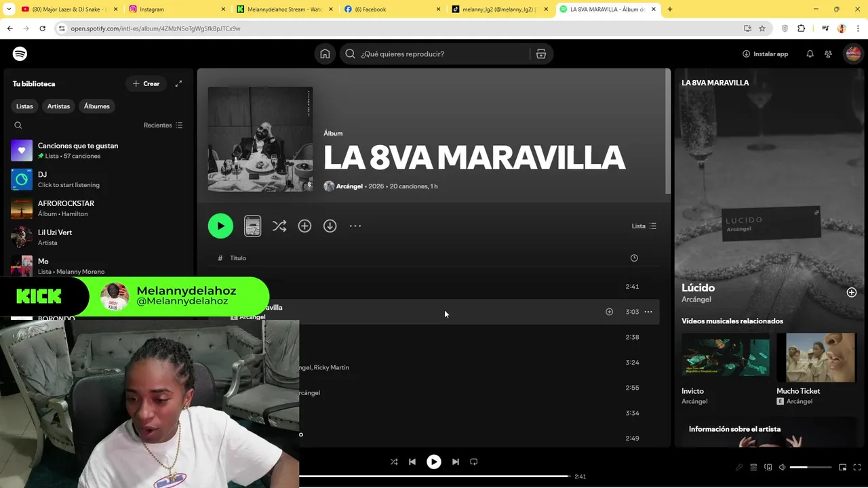The width and height of the screenshot is (868, 488).
Task: Enable shuffle for the album
Action: tap(279, 226)
